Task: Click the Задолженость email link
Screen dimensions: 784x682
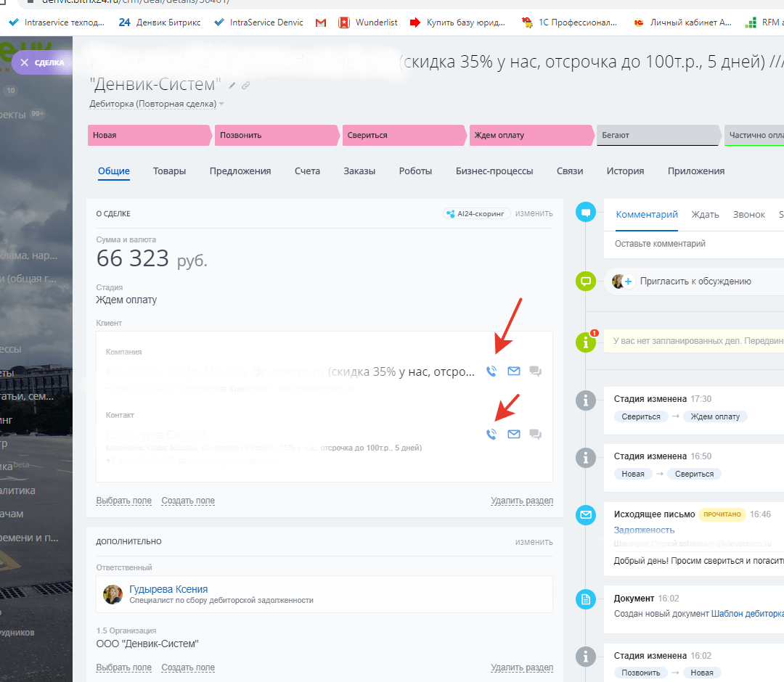Action: pos(644,530)
